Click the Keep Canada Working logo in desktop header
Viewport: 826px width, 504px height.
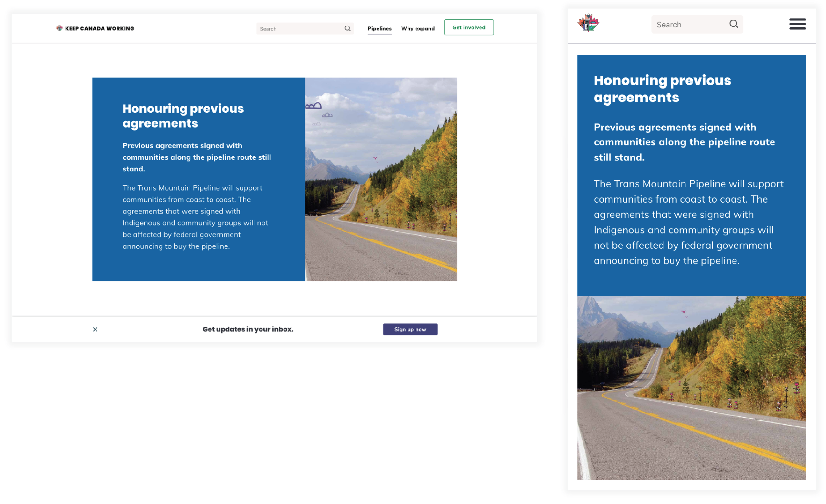coord(95,29)
